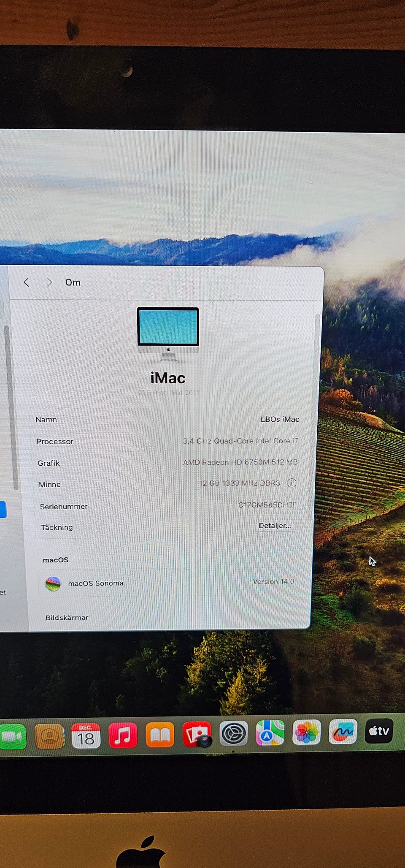Open System Settings gear in dock
This screenshot has height=868, width=405.
(x=234, y=733)
